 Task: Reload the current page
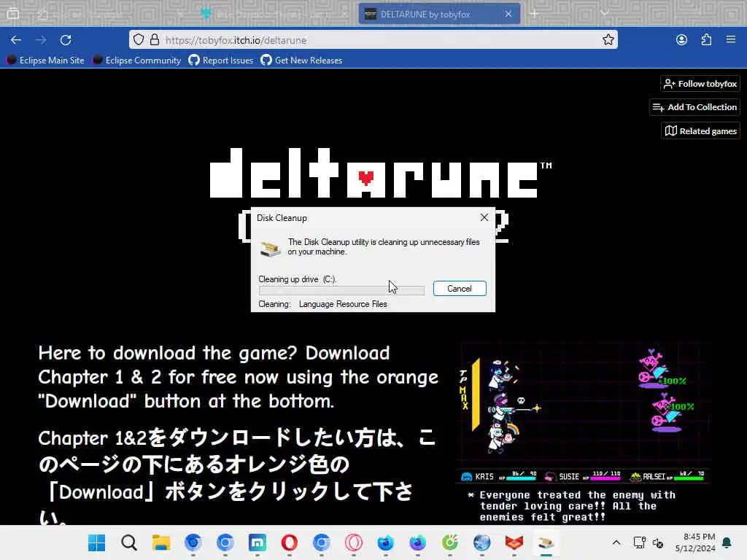[66, 40]
